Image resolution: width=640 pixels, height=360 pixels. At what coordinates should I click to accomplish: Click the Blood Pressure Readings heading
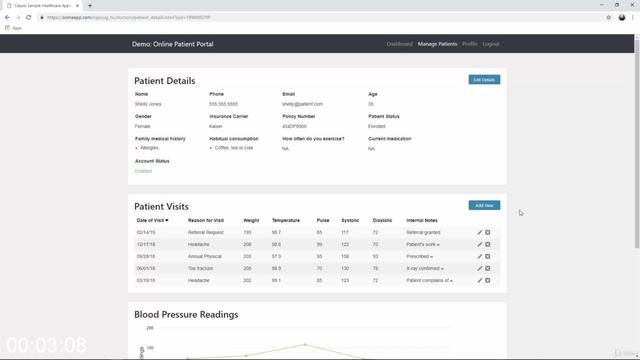[186, 314]
